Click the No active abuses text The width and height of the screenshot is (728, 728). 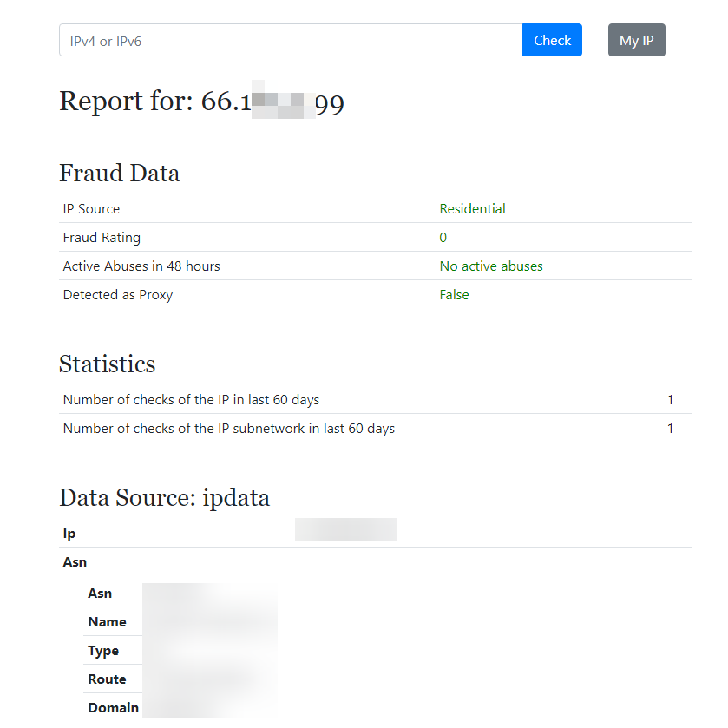(491, 266)
